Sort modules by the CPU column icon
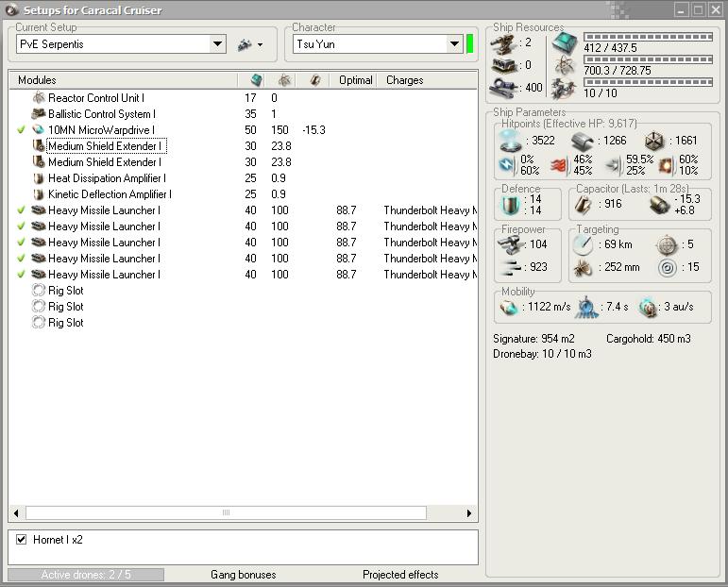Image resolution: width=728 pixels, height=587 pixels. coord(256,80)
